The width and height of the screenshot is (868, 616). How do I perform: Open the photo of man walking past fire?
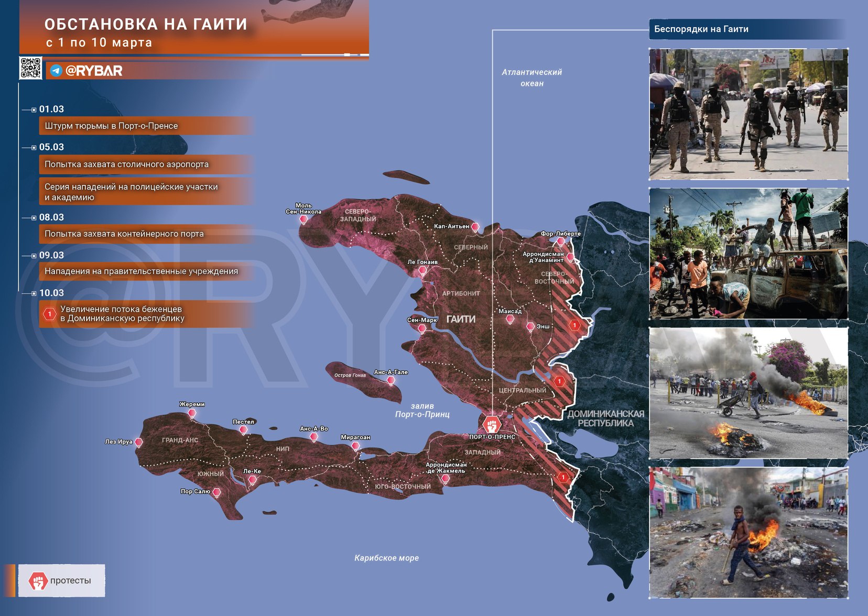[x=748, y=532]
